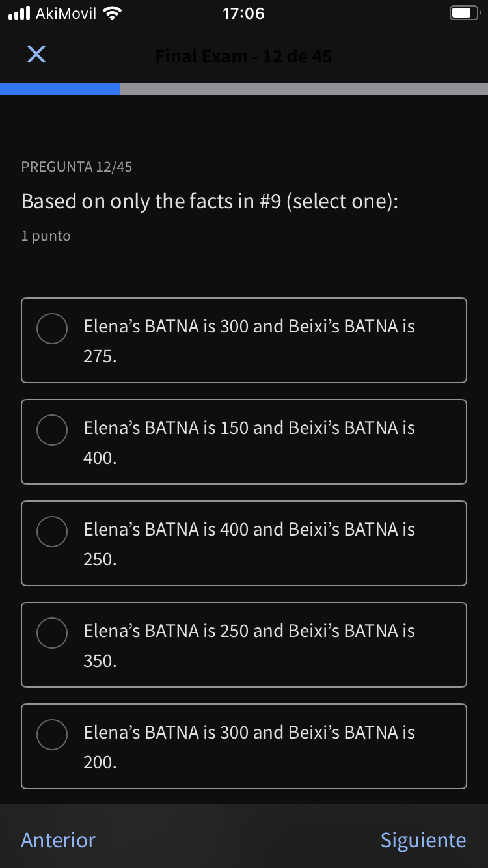Tap the battery indicator icon
This screenshot has height=868, width=488.
pyautogui.click(x=464, y=14)
